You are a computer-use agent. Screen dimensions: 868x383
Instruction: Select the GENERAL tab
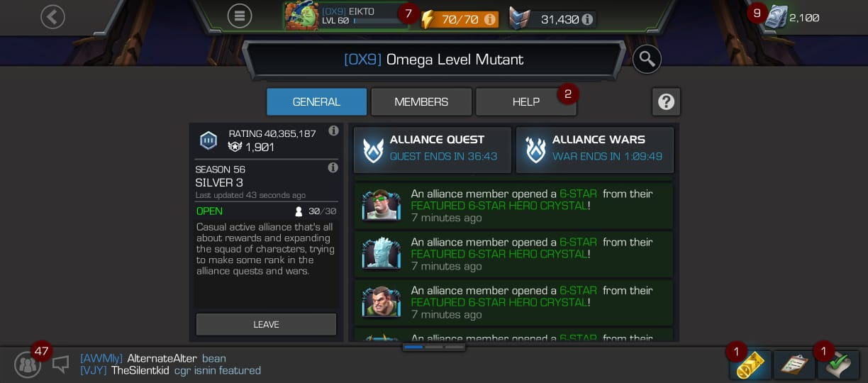316,101
